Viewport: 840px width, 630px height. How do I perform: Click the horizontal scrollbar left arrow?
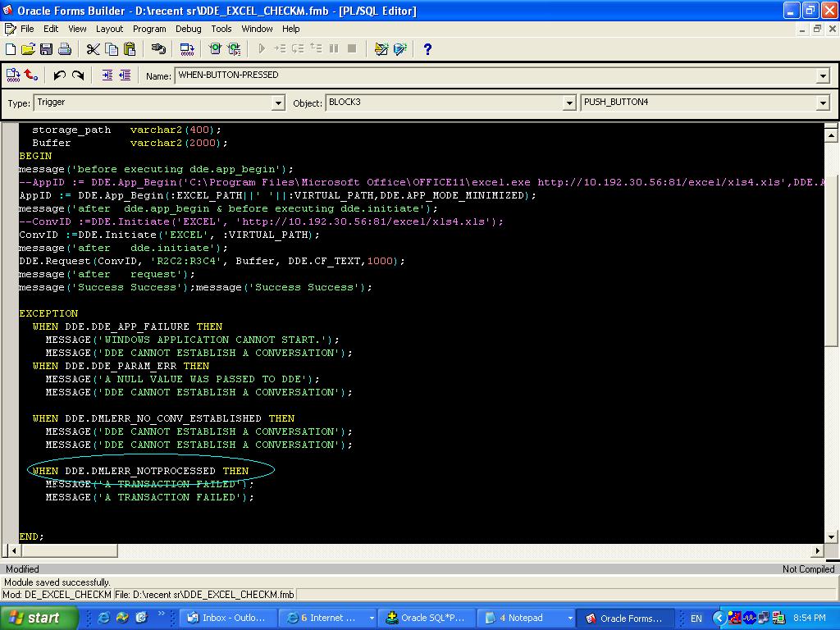pos(14,550)
